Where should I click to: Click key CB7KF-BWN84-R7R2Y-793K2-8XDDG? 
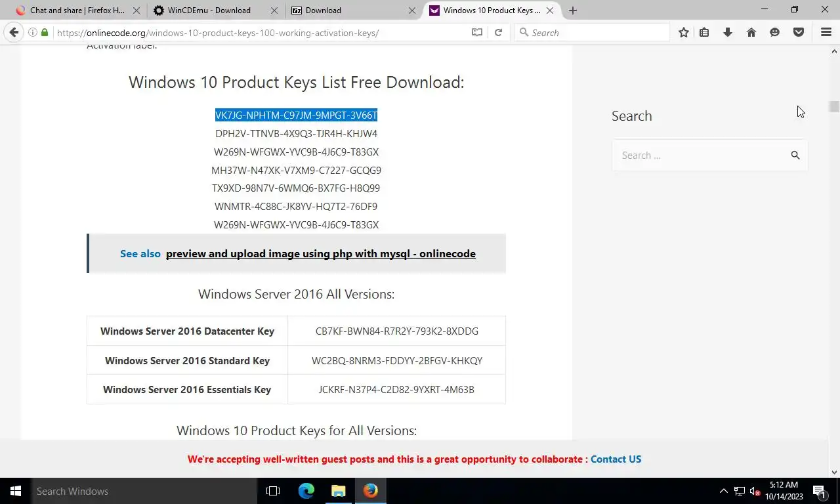click(x=396, y=331)
